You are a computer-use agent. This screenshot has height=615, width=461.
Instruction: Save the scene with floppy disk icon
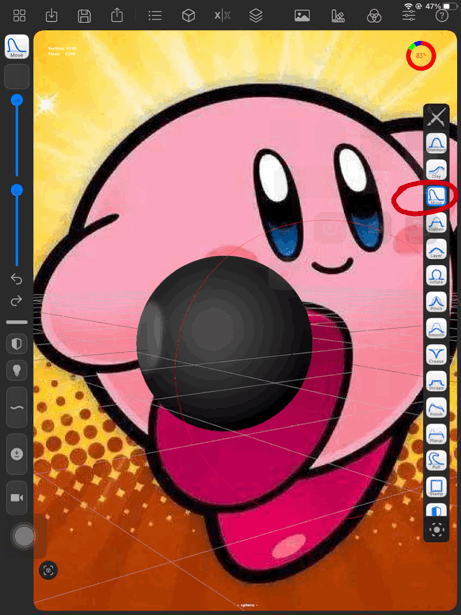click(84, 16)
